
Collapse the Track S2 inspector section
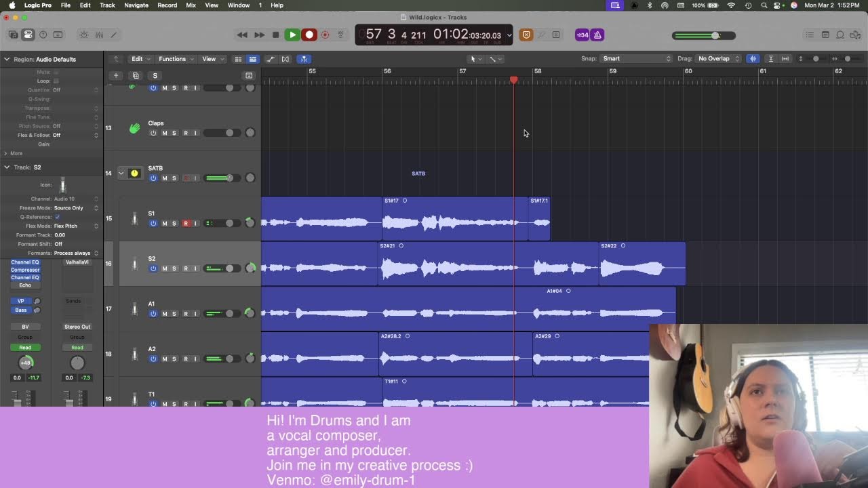(7, 167)
